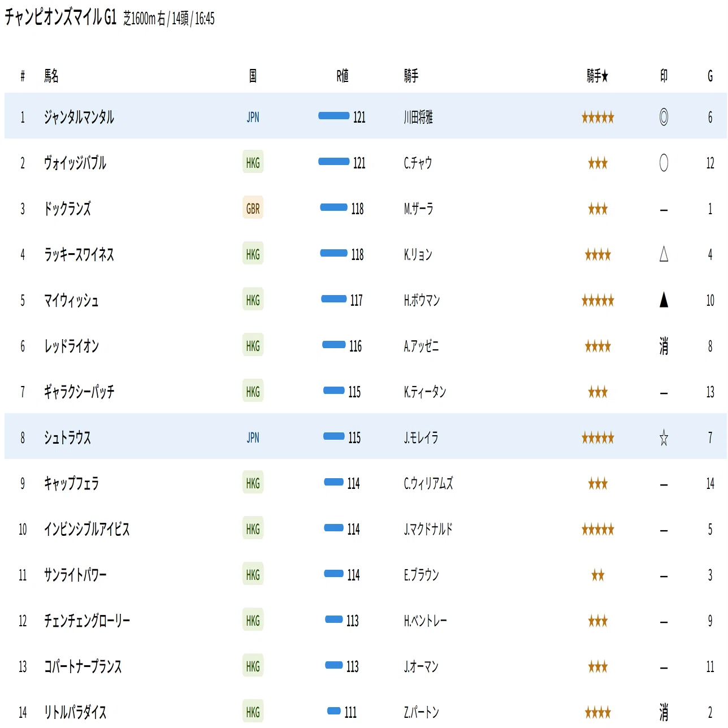Viewport: 728px width, 728px height.
Task: Click horse name ジャンタルマンタル
Action: coord(79,117)
